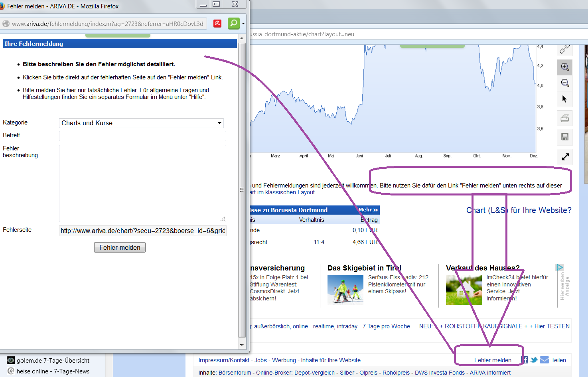The image size is (588, 377).
Task: Click into the Fehlerbeschreibung text area
Action: click(142, 184)
